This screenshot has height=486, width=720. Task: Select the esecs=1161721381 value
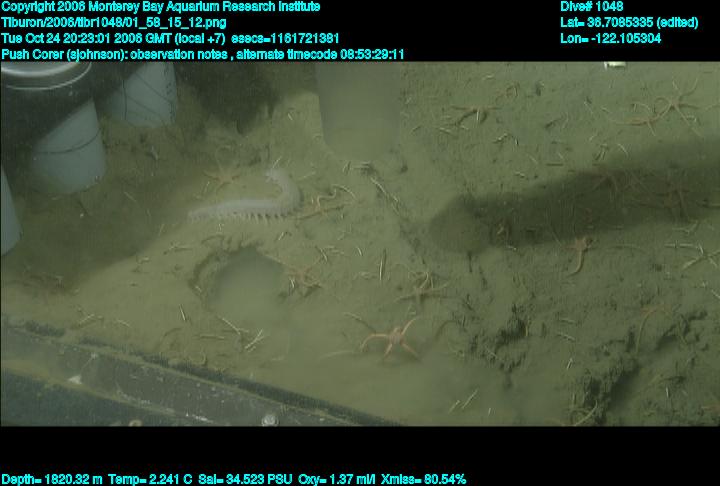point(285,39)
